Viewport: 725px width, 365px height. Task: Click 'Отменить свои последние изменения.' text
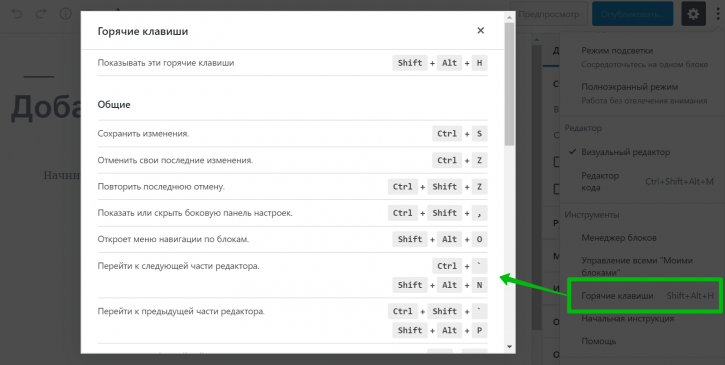tap(175, 160)
